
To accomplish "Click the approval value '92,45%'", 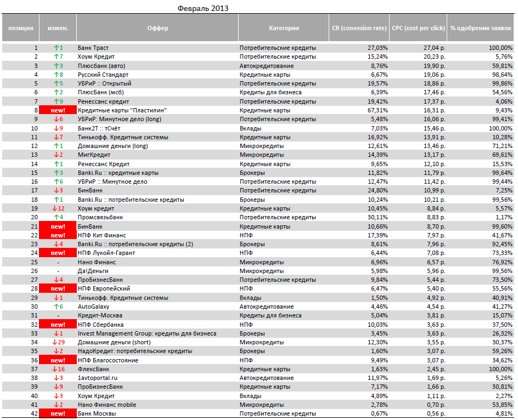I will pos(502,245).
